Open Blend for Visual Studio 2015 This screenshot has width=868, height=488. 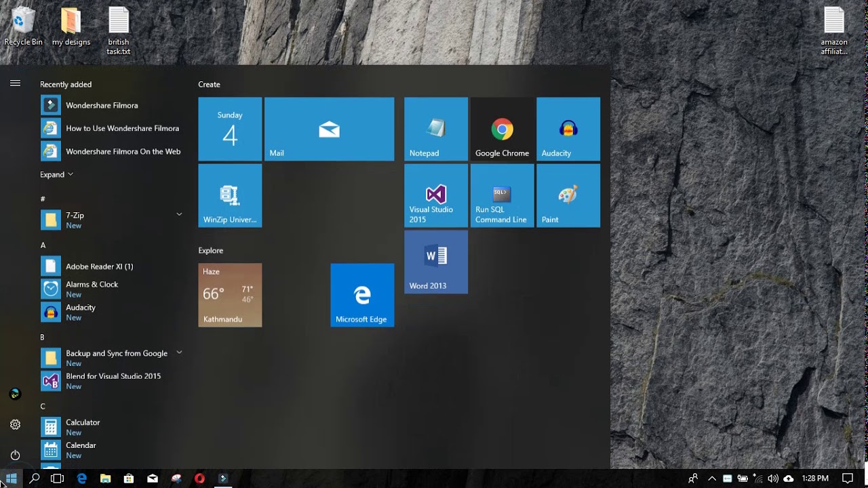(112, 381)
